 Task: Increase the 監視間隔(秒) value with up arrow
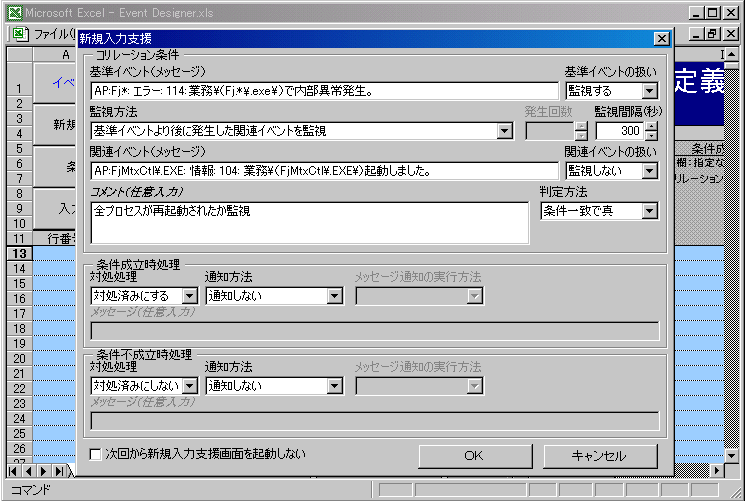coord(652,126)
